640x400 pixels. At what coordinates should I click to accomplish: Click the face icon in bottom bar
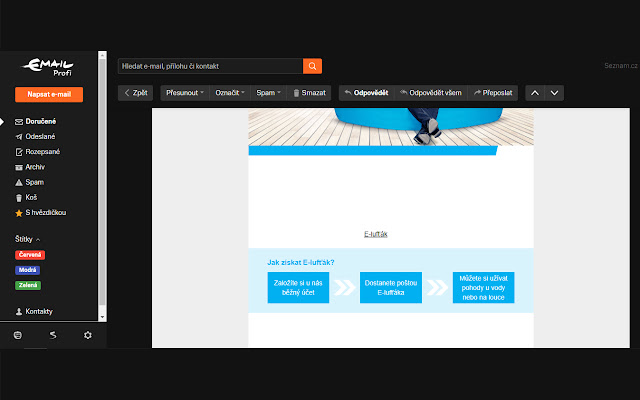[18, 335]
